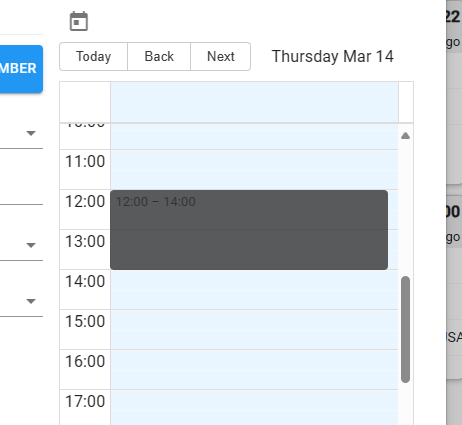Advance to next day with Next
This screenshot has height=425, width=462.
(221, 56)
